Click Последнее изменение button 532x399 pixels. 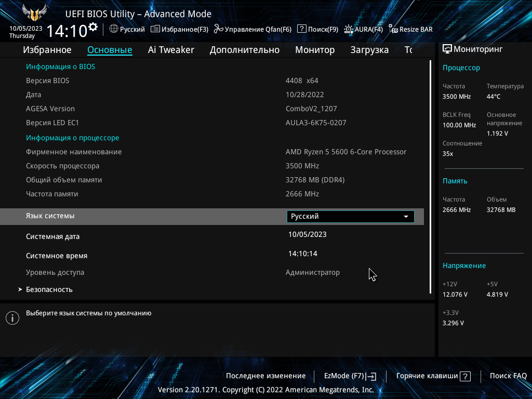pos(265,376)
